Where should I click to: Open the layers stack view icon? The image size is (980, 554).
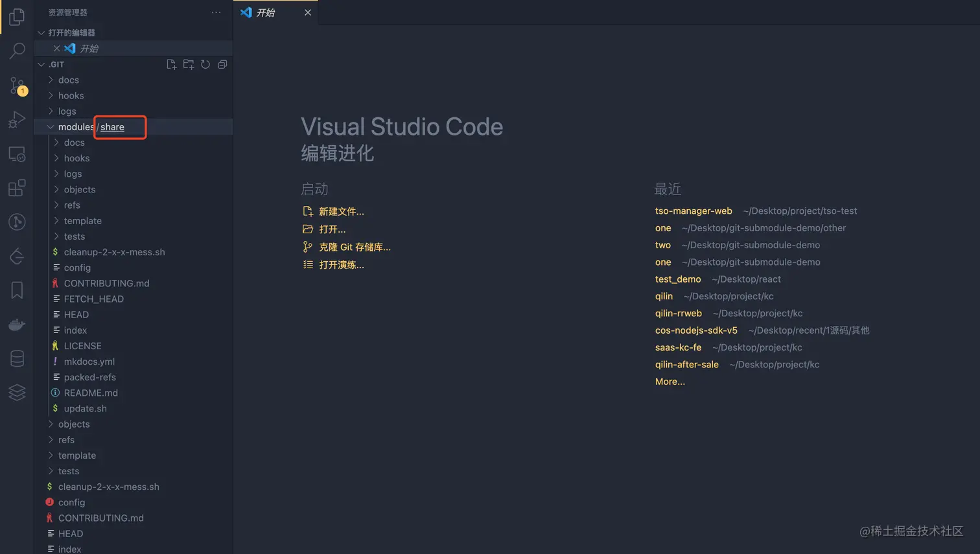pyautogui.click(x=17, y=392)
